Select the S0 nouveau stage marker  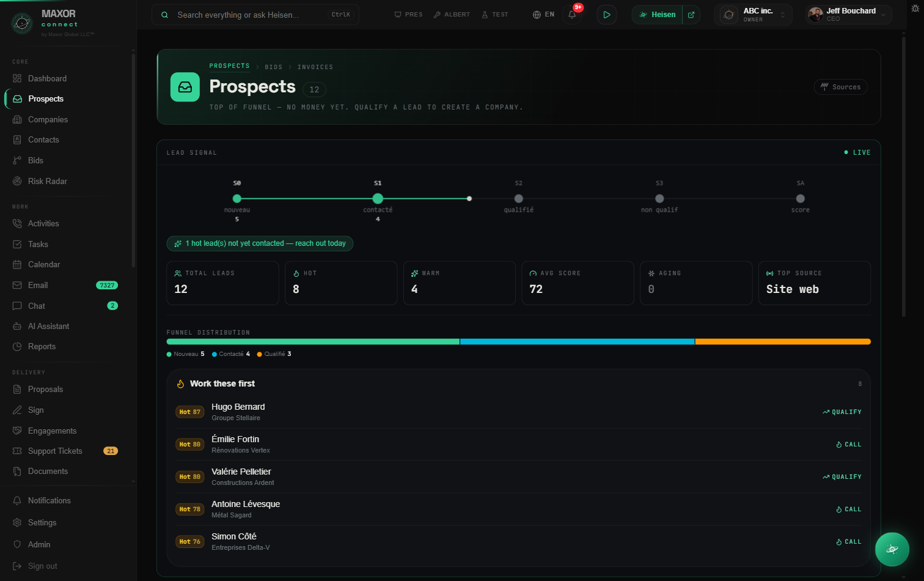click(x=237, y=199)
